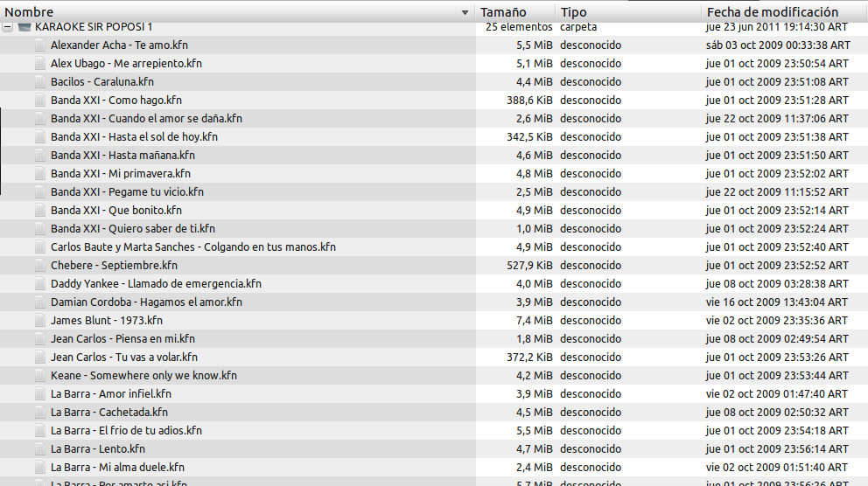Click the 25 elementos size cell
This screenshot has width=868, height=486.
pos(519,26)
